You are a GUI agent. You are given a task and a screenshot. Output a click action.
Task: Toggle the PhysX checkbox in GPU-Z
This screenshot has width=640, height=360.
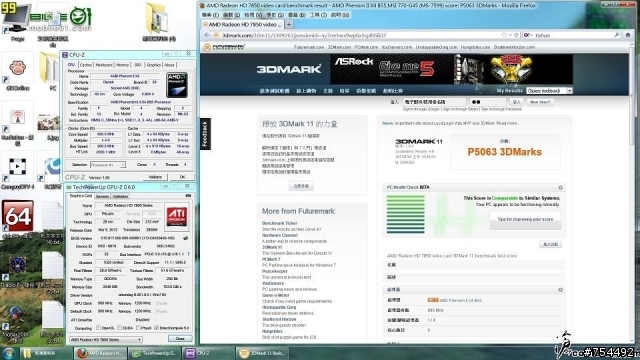click(139, 328)
